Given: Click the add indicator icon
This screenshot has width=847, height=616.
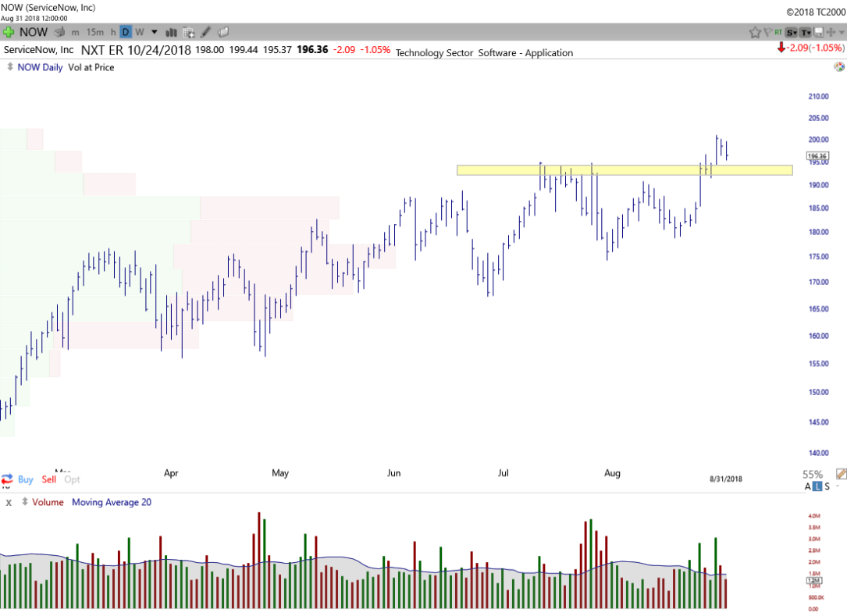Looking at the screenshot, I should tap(188, 32).
